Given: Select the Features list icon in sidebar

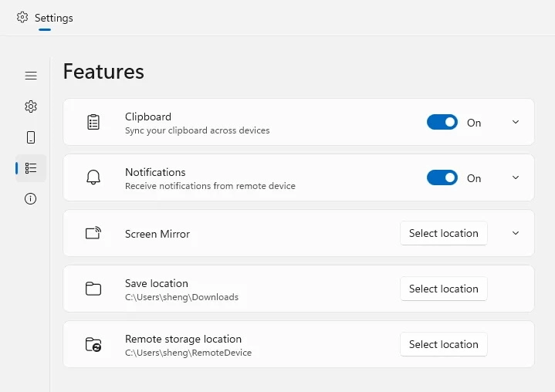Looking at the screenshot, I should coord(31,168).
